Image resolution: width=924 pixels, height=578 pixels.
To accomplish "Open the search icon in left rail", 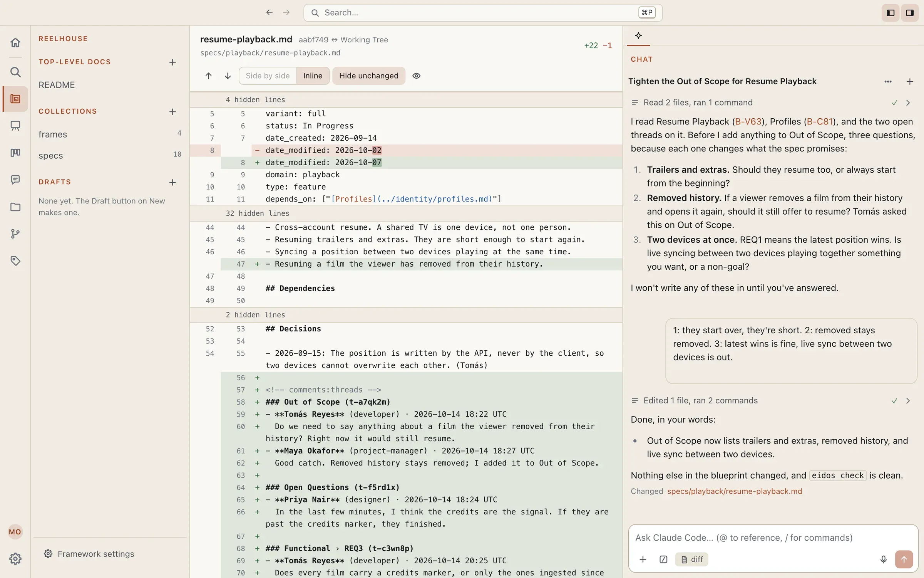I will (15, 72).
